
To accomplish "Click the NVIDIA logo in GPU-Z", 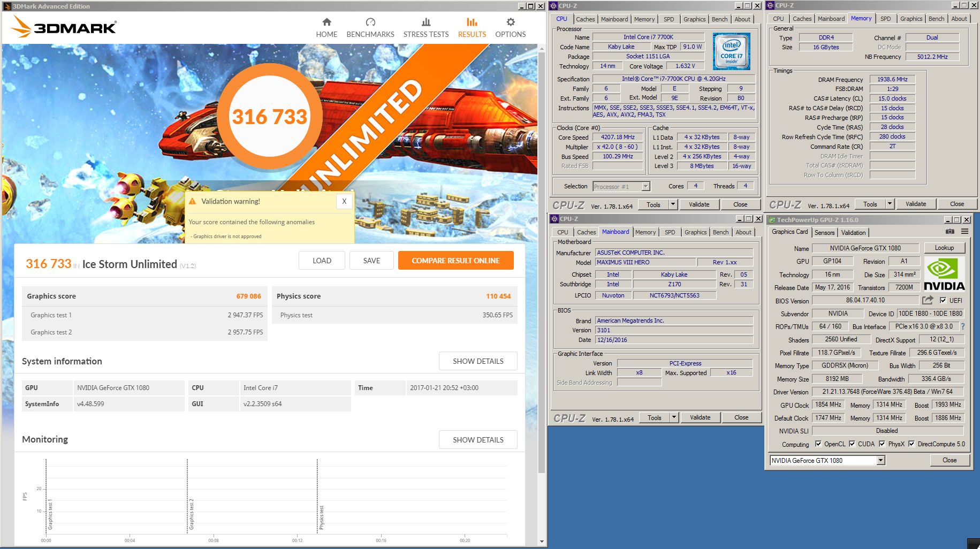I will pyautogui.click(x=944, y=274).
